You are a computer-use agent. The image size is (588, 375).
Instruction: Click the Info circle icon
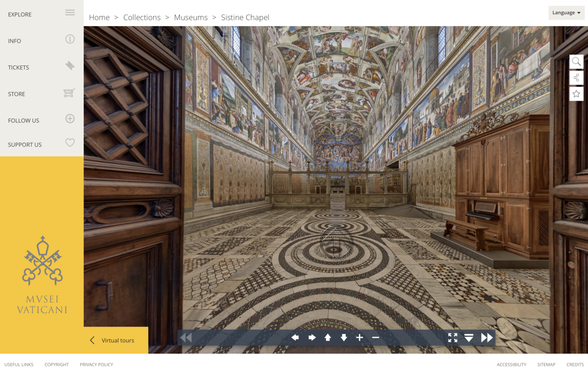point(70,39)
